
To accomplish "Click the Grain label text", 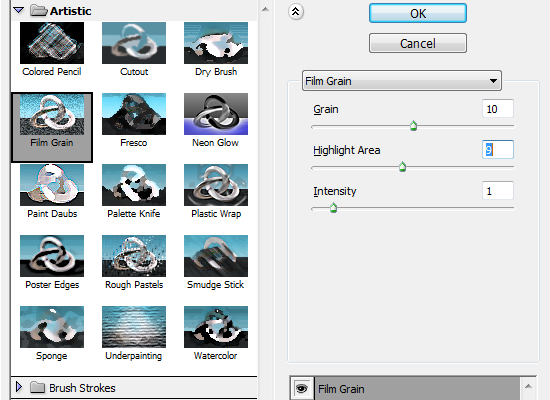I will tap(326, 109).
